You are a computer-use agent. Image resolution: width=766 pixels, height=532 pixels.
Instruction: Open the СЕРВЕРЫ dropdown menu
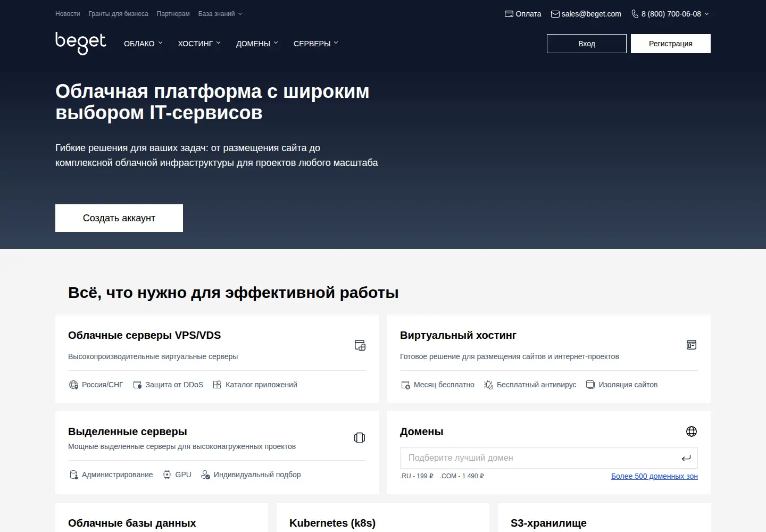pos(316,44)
